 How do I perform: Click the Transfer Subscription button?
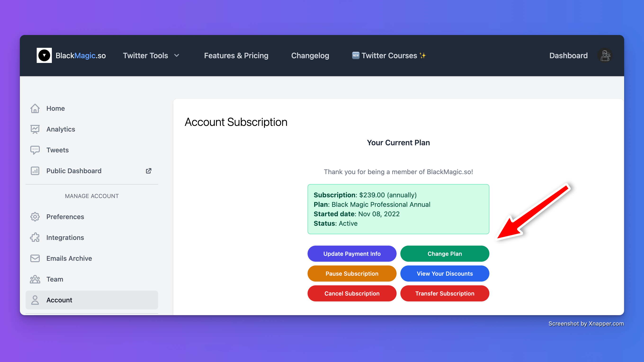point(445,294)
